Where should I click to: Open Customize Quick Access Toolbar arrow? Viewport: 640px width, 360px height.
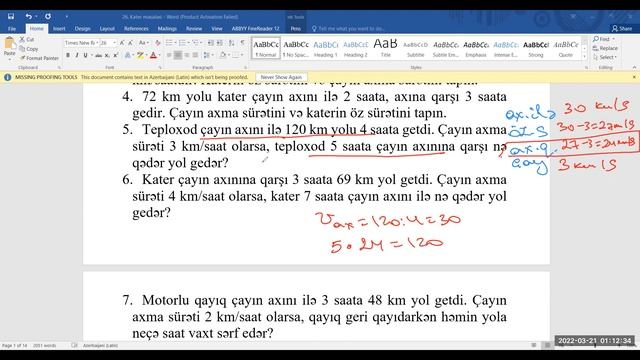pyautogui.click(x=66, y=17)
